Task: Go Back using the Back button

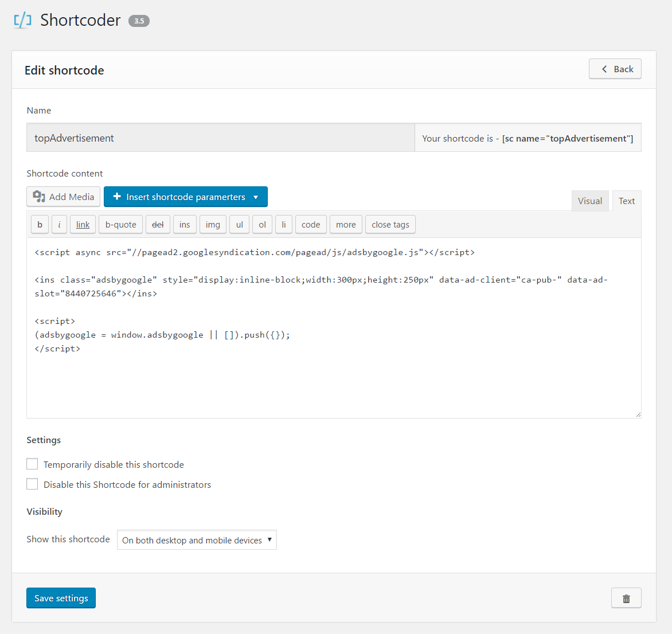Action: [x=615, y=69]
